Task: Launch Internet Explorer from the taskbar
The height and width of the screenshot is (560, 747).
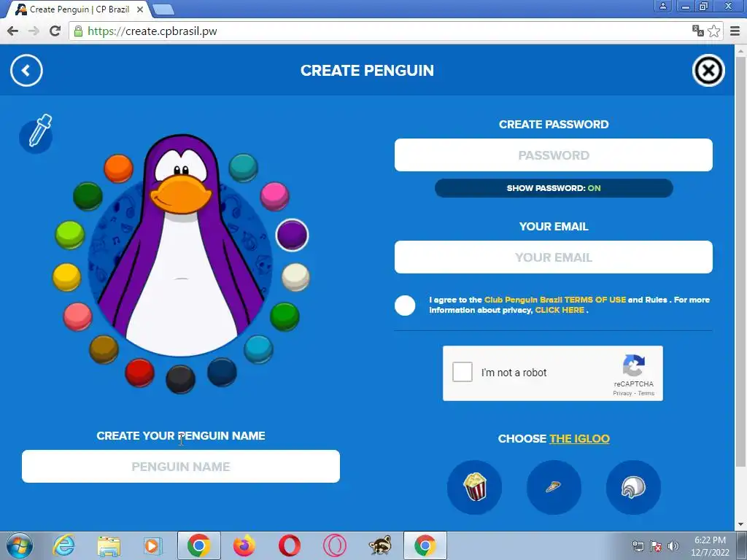Action: [x=64, y=545]
